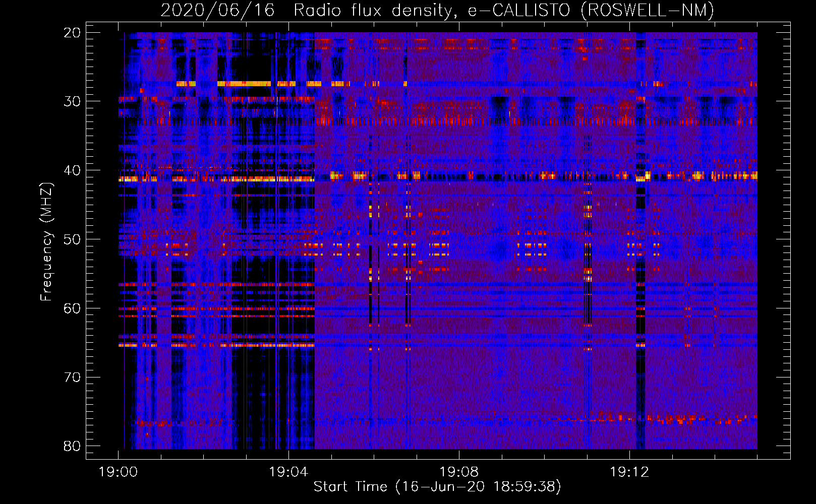Viewport: 816px width, 504px height.
Task: Click the "Frequency (MHZ)" y-axis label
Action: click(x=46, y=242)
